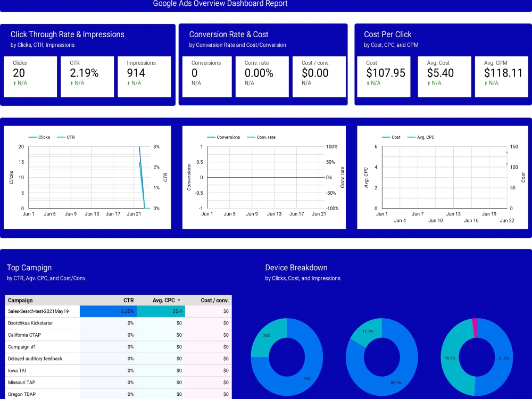Select the Clicks scorecard showing 20

30,76
